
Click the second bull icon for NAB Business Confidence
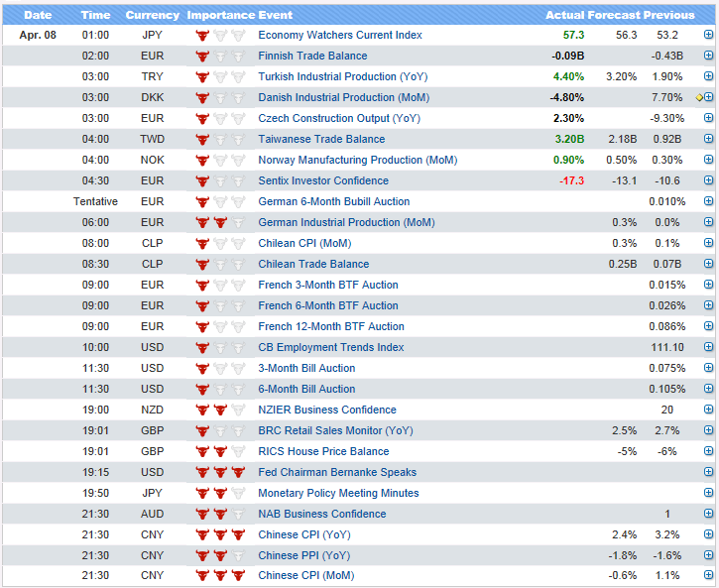[x=220, y=514]
